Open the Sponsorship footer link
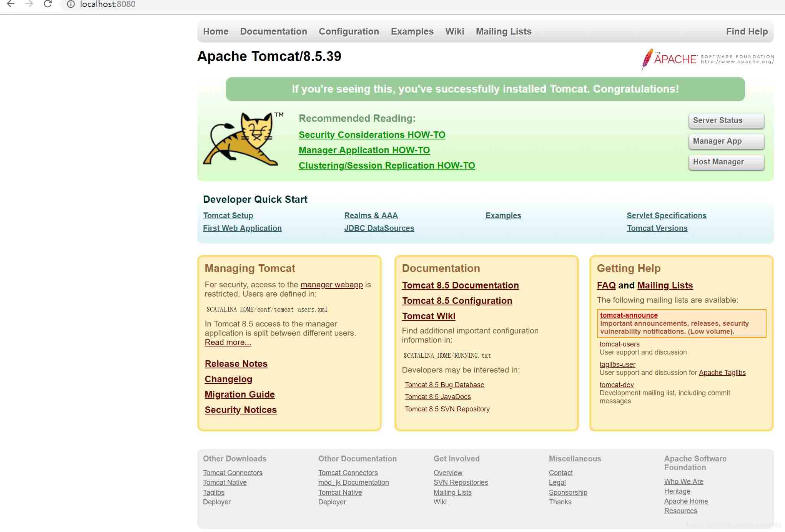The width and height of the screenshot is (785, 532). [x=568, y=492]
